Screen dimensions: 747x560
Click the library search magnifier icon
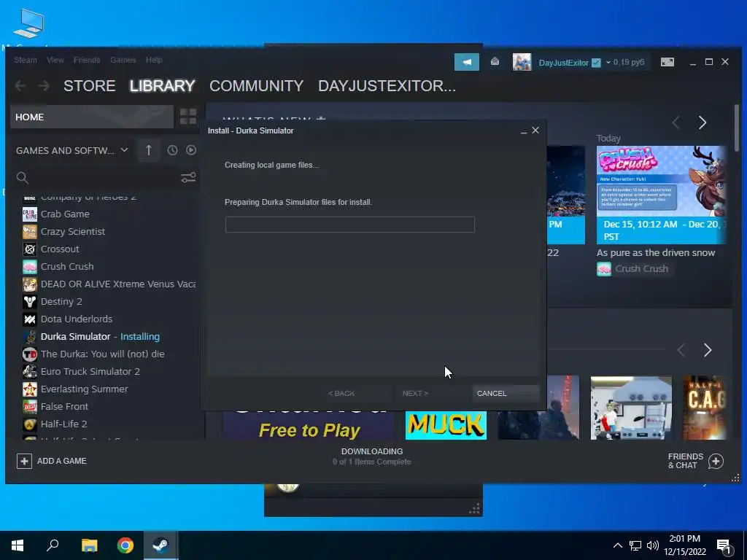(23, 178)
